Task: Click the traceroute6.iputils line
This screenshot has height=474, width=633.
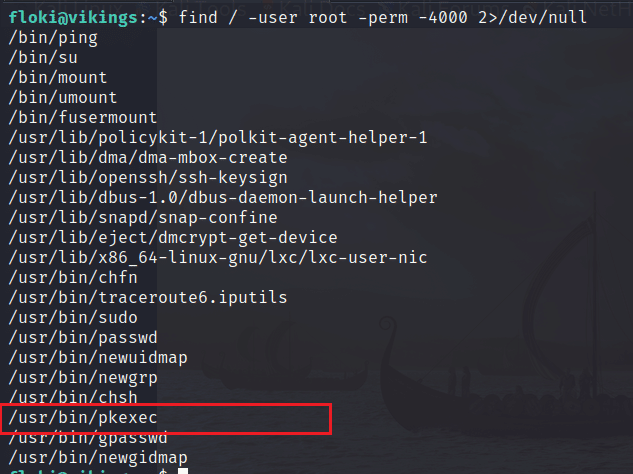Action: 148,298
